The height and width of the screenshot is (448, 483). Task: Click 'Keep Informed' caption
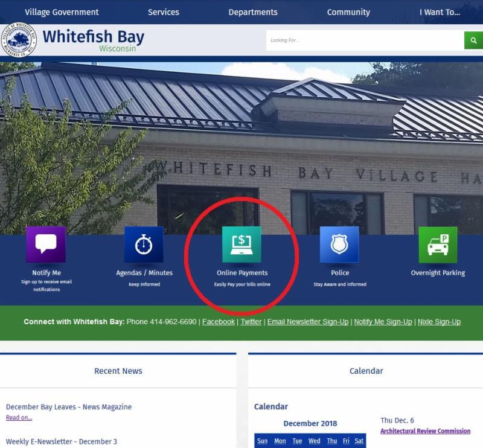click(x=144, y=284)
